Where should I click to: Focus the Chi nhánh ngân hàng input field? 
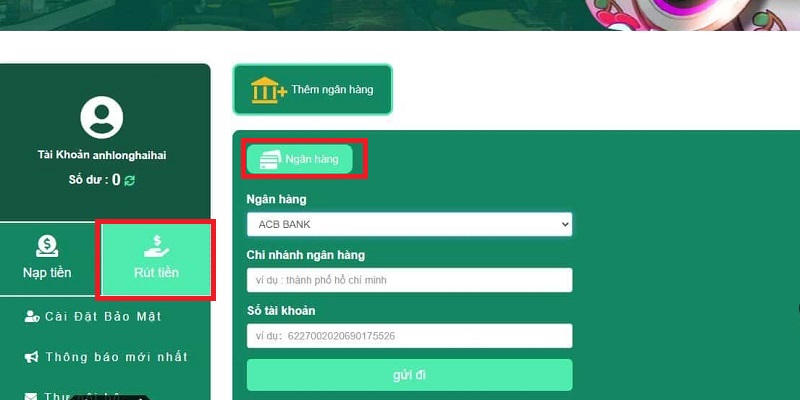(x=409, y=280)
